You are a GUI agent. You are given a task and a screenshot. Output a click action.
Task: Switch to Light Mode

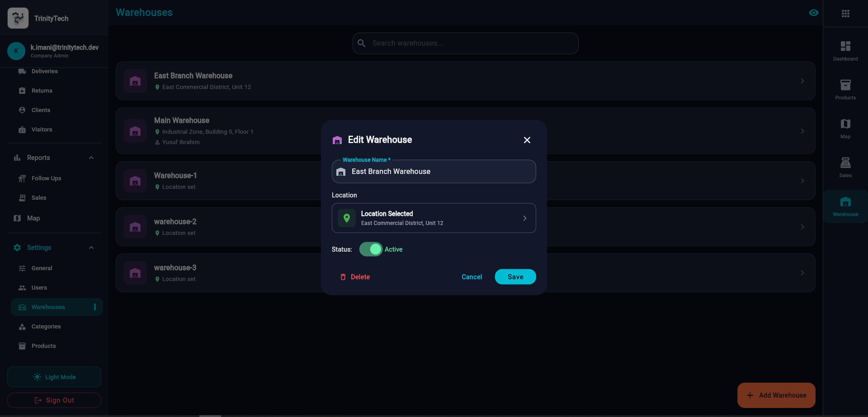(x=54, y=377)
